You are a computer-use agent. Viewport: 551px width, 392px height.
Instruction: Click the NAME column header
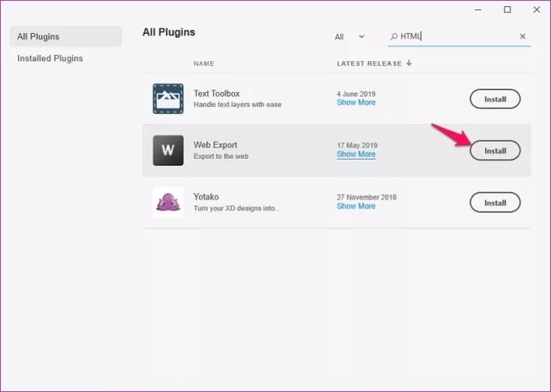[x=204, y=63]
